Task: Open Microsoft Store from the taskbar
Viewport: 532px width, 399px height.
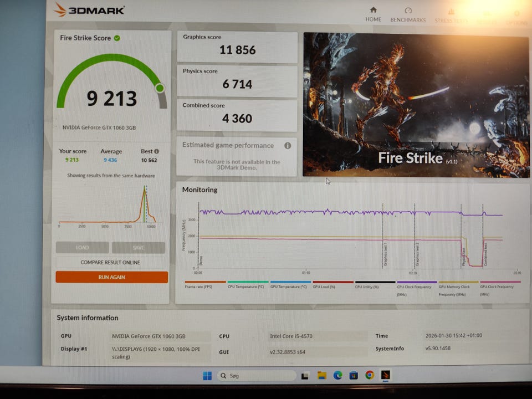Action: pyautogui.click(x=354, y=375)
